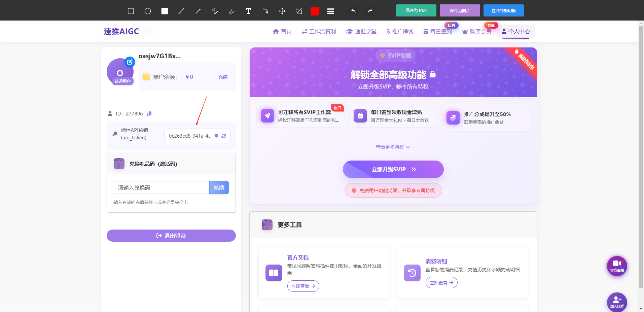644x312 pixels.
Task: Refresh the api_token key
Action: [224, 136]
